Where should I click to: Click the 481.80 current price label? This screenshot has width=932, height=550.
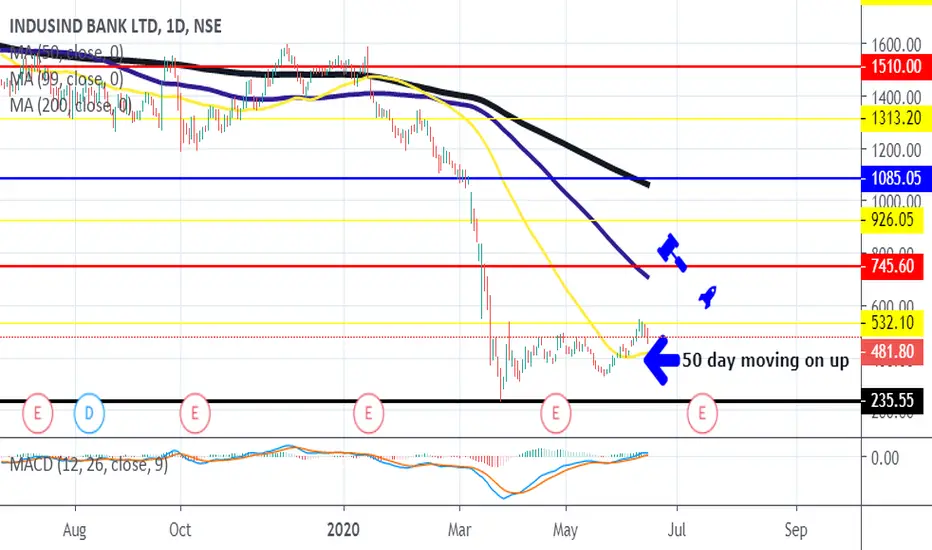[892, 352]
